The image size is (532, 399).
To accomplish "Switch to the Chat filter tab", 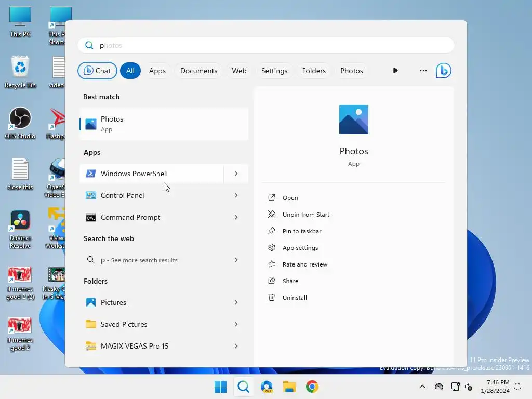I will click(97, 71).
